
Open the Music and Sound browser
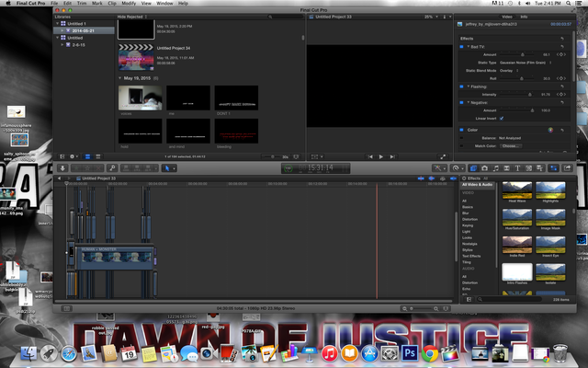click(x=494, y=167)
